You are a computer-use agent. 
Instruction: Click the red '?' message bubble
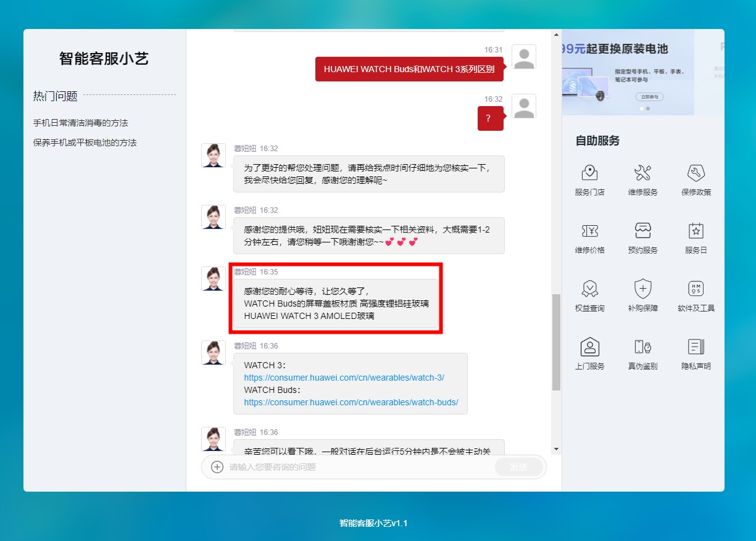click(491, 118)
